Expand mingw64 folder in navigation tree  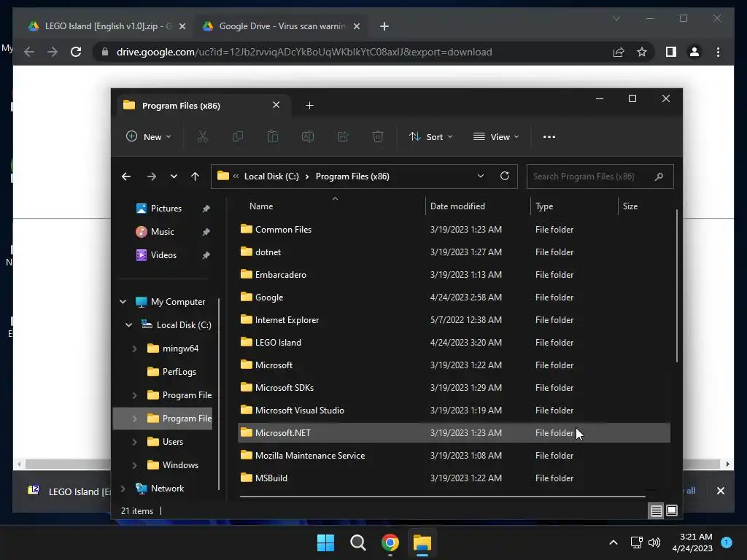pyautogui.click(x=134, y=349)
